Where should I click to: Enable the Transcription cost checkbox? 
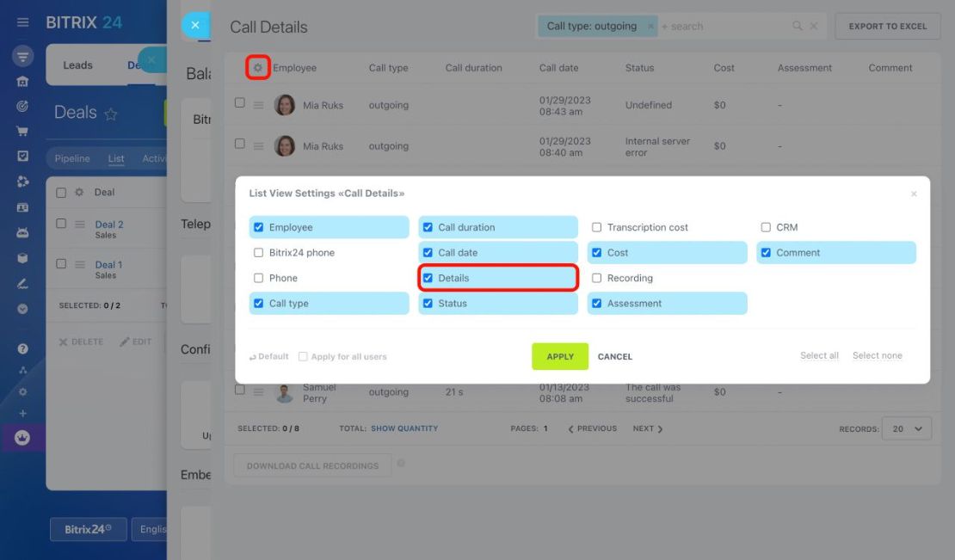597,227
